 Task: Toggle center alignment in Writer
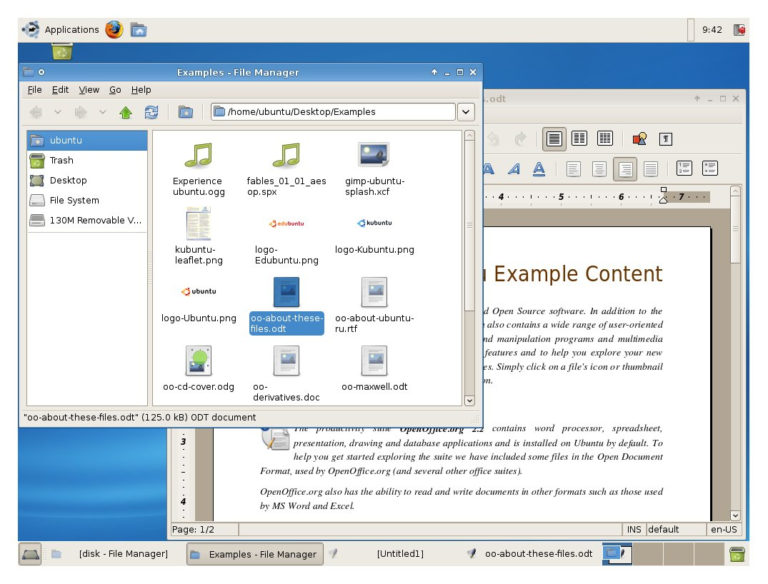(x=599, y=169)
